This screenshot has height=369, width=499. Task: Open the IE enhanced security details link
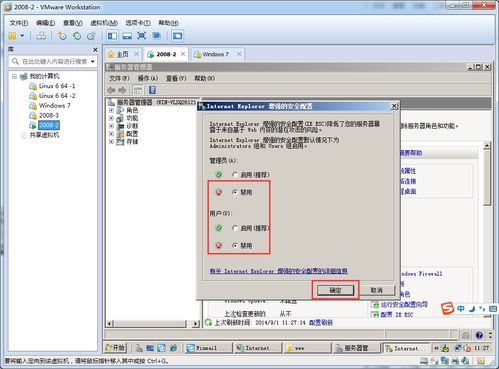[x=279, y=271]
